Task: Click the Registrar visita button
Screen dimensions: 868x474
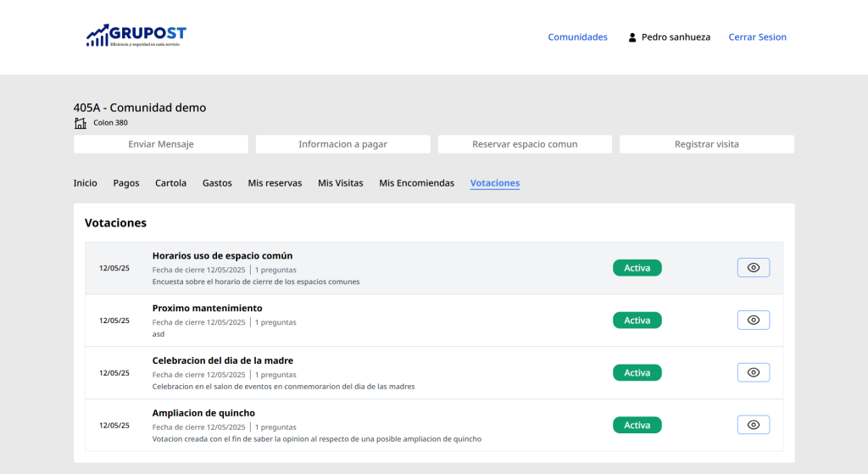Action: pyautogui.click(x=706, y=144)
